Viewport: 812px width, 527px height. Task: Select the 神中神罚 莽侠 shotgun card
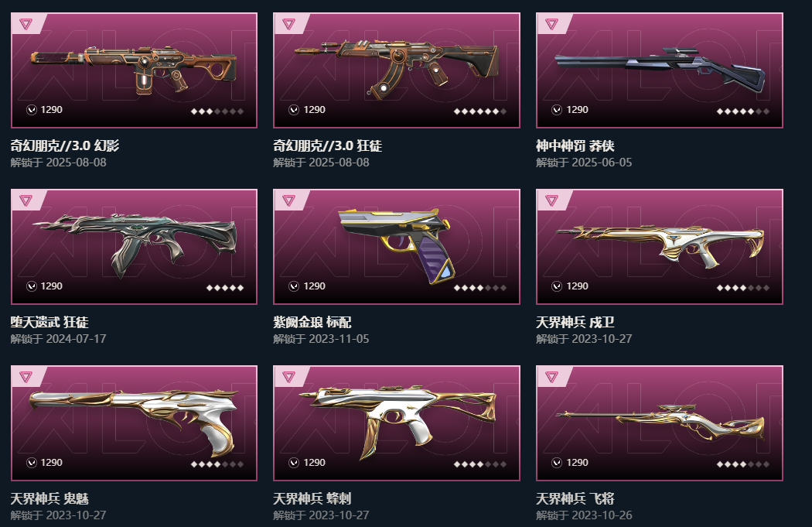(659, 70)
